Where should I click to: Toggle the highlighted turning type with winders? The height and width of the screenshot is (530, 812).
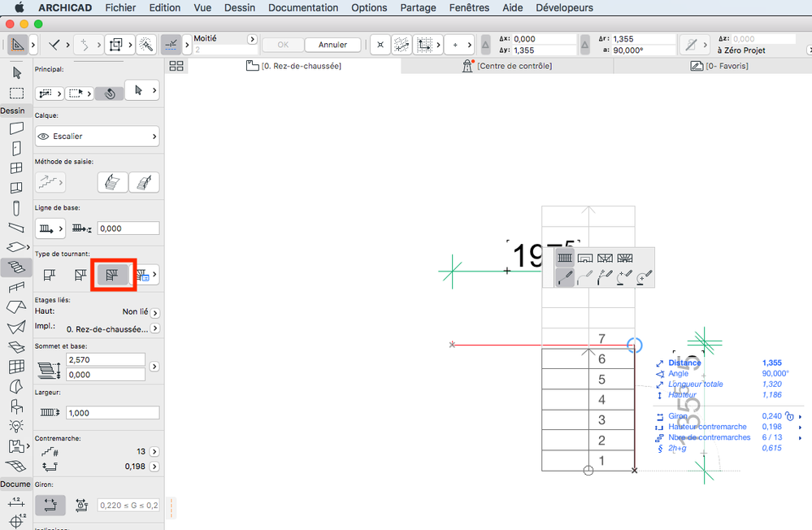[x=112, y=275]
